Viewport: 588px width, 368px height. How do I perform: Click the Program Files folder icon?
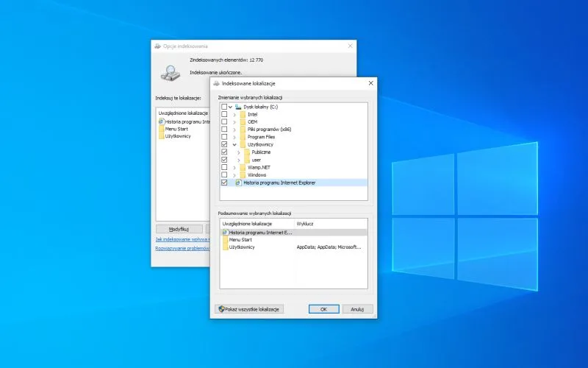click(x=243, y=137)
